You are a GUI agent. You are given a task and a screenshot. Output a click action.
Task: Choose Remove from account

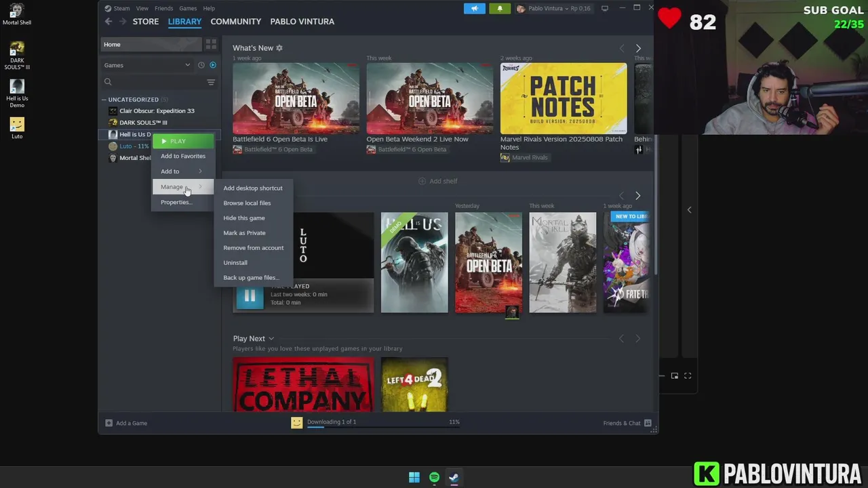click(x=254, y=247)
